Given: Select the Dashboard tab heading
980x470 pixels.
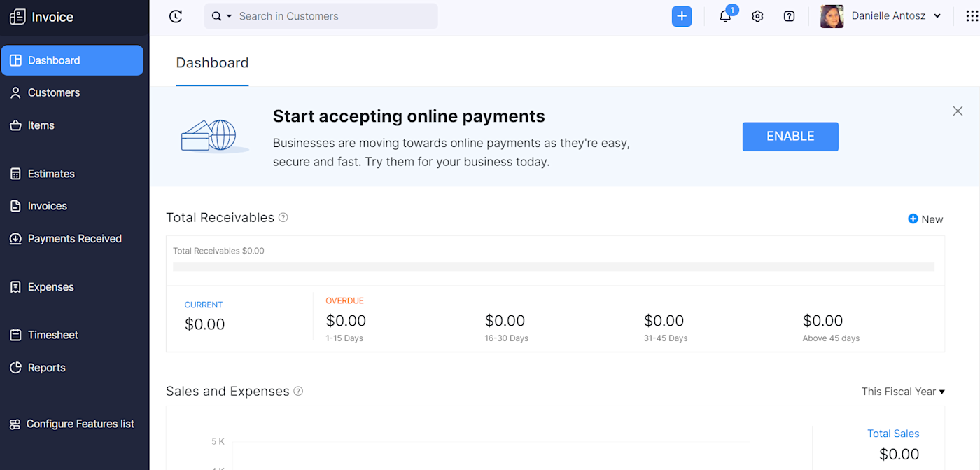Looking at the screenshot, I should [212, 63].
